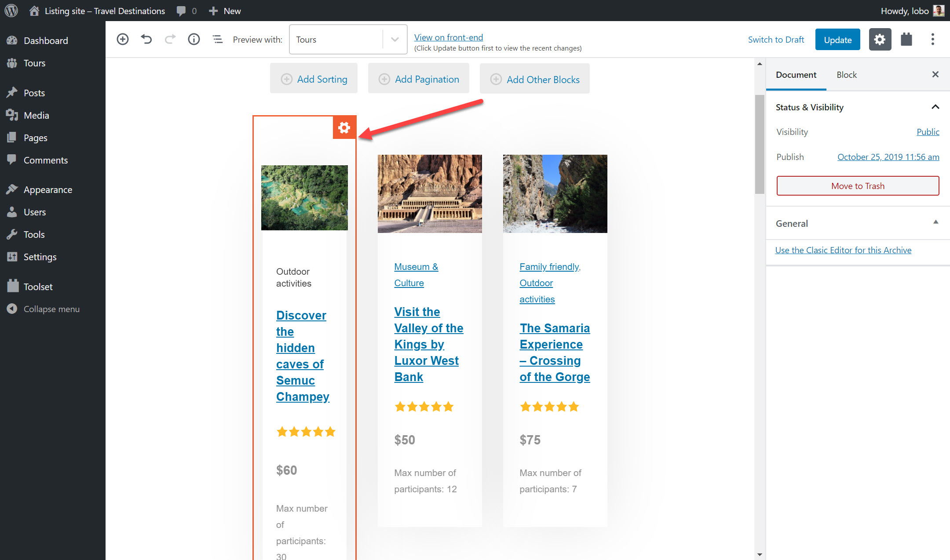Open The Samaria Experience tour link
950x560 pixels.
555,353
